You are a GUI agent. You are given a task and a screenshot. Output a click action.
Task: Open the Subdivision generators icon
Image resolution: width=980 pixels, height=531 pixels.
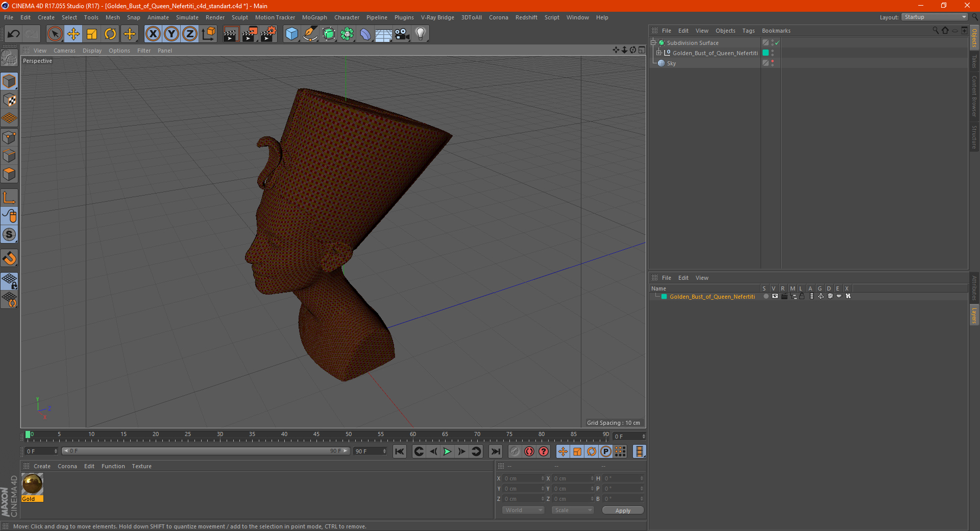329,34
